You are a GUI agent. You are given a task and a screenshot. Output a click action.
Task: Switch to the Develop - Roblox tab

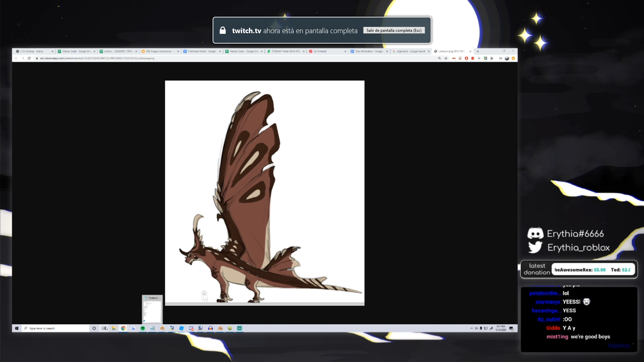33,51
